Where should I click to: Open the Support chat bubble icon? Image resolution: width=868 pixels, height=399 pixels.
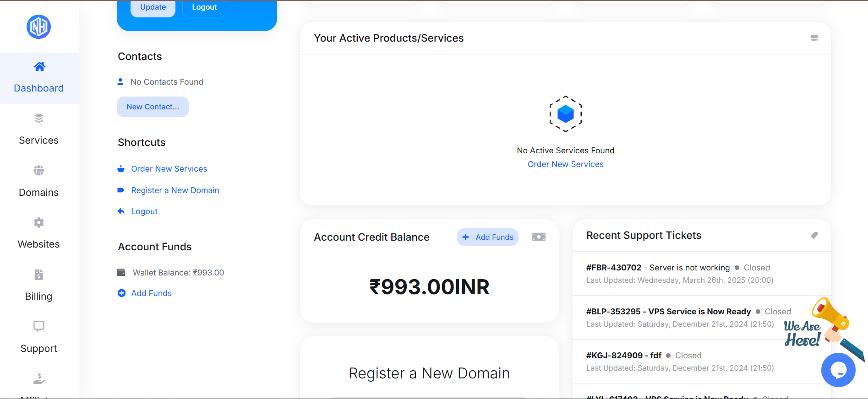[39, 326]
